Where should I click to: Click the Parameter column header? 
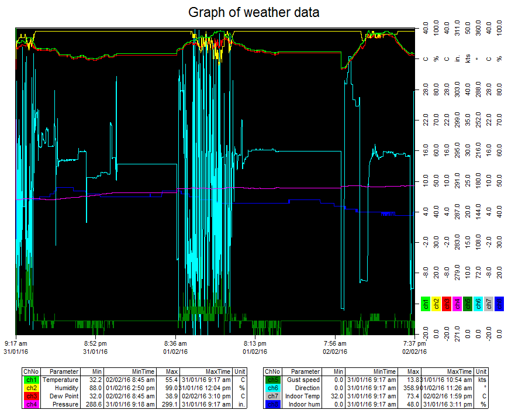pyautogui.click(x=60, y=372)
